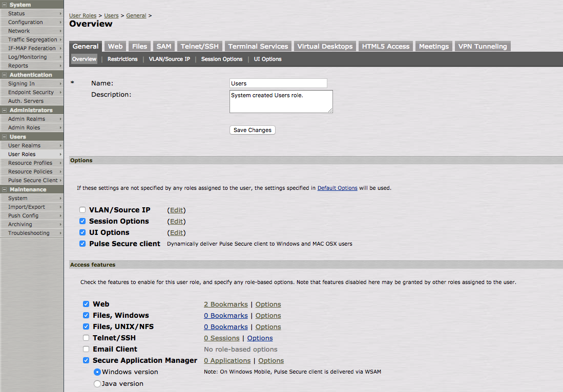Viewport: 563px width, 392px height.
Task: View the 2 Bookmarks for Web
Action: [x=226, y=304]
